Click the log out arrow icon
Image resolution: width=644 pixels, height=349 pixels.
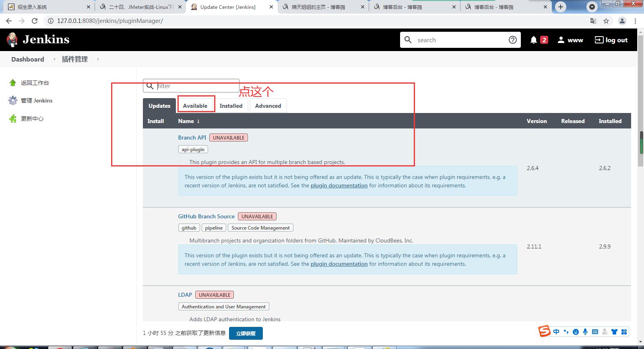point(599,40)
